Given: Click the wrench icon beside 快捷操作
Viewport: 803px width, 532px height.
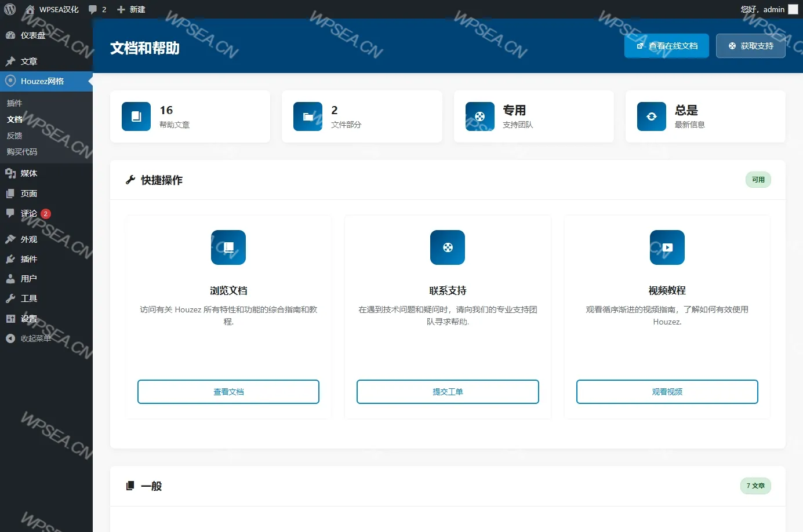Looking at the screenshot, I should (130, 180).
